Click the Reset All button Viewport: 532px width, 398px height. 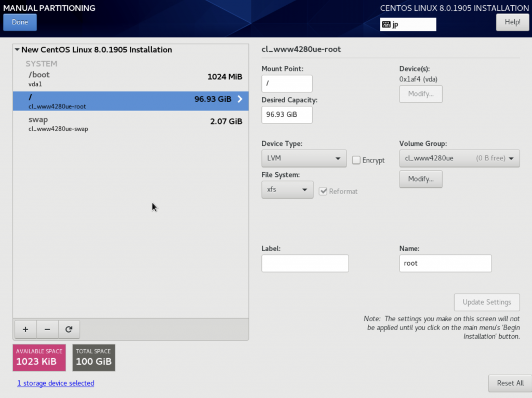[x=510, y=383]
